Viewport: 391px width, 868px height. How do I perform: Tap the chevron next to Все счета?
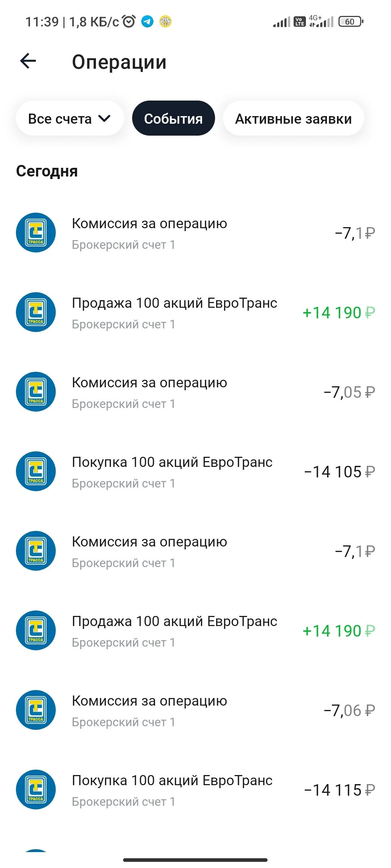(x=104, y=119)
